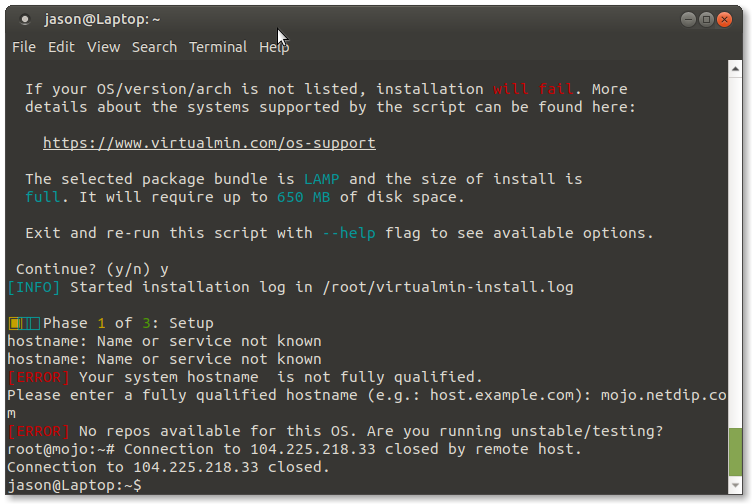This screenshot has width=752, height=504.
Task: Click the terminal icon in title bar
Action: click(25, 19)
